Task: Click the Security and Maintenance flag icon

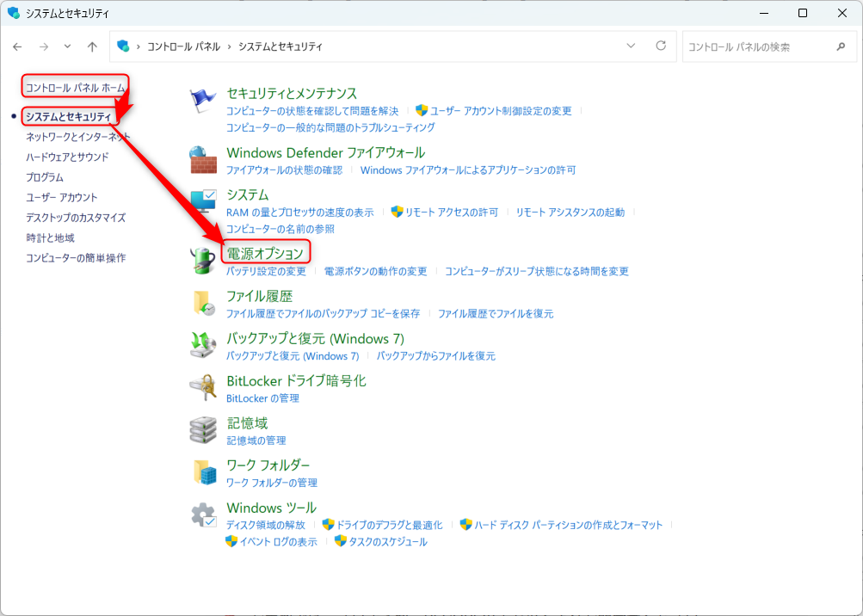Action: (x=203, y=101)
